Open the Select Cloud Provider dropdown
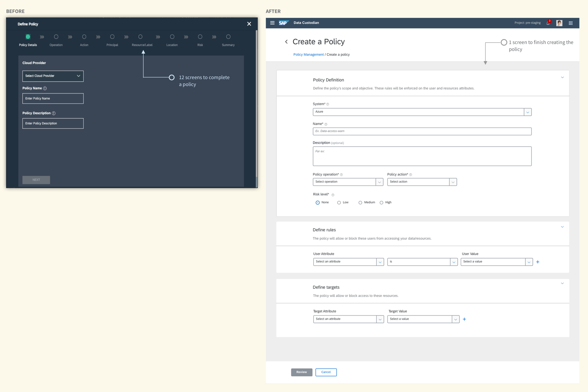 pos(53,76)
